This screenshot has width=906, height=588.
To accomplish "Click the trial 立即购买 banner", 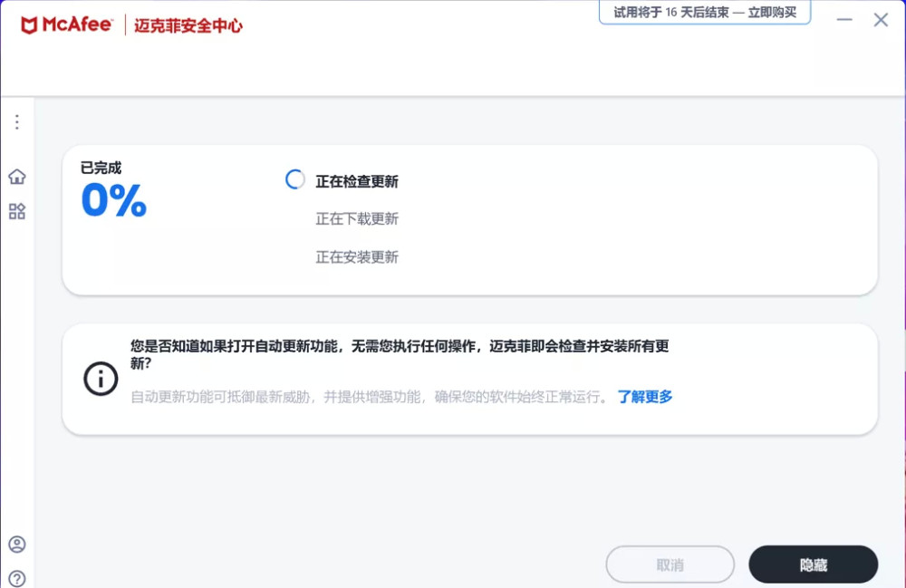I will tap(704, 13).
